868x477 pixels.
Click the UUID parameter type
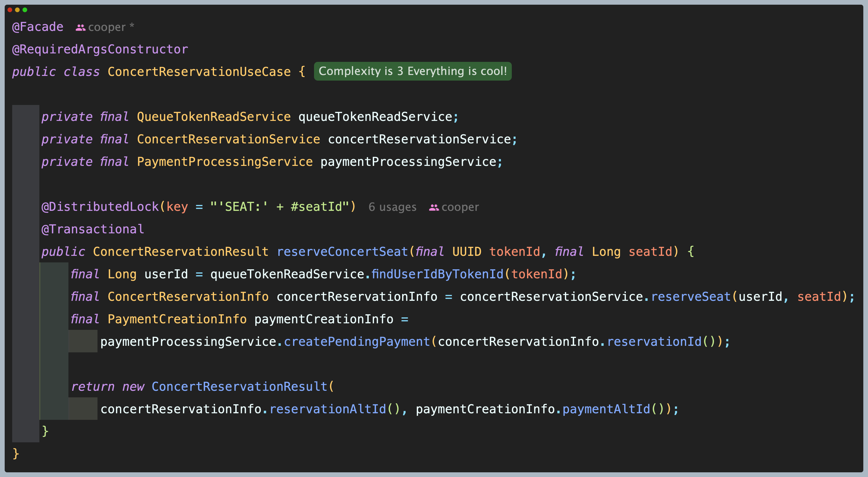467,252
